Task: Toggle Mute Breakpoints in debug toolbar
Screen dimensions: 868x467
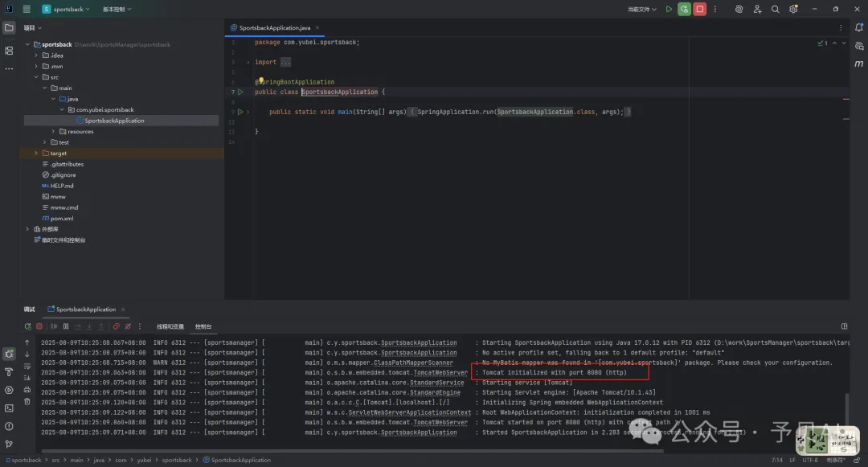Action: point(128,326)
